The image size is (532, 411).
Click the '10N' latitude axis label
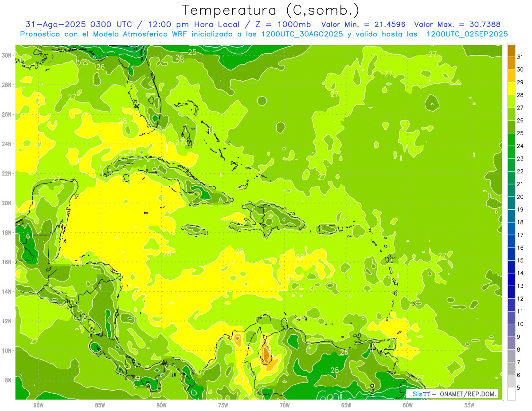pyautogui.click(x=7, y=351)
